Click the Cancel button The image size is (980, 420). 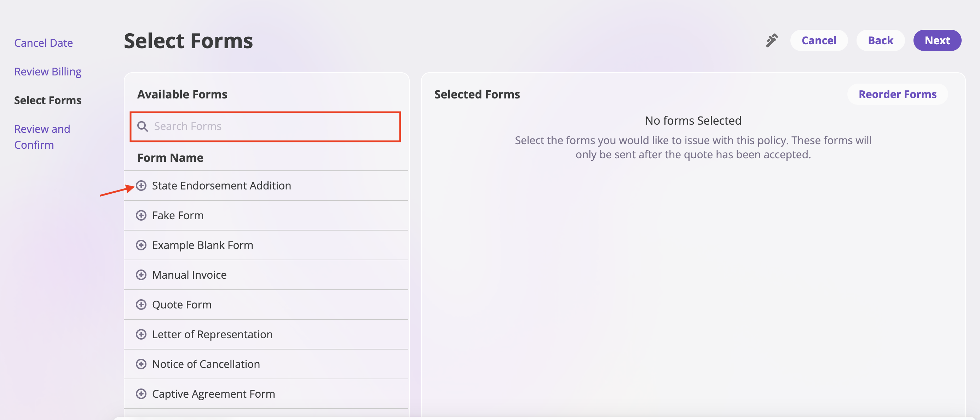[x=819, y=40]
